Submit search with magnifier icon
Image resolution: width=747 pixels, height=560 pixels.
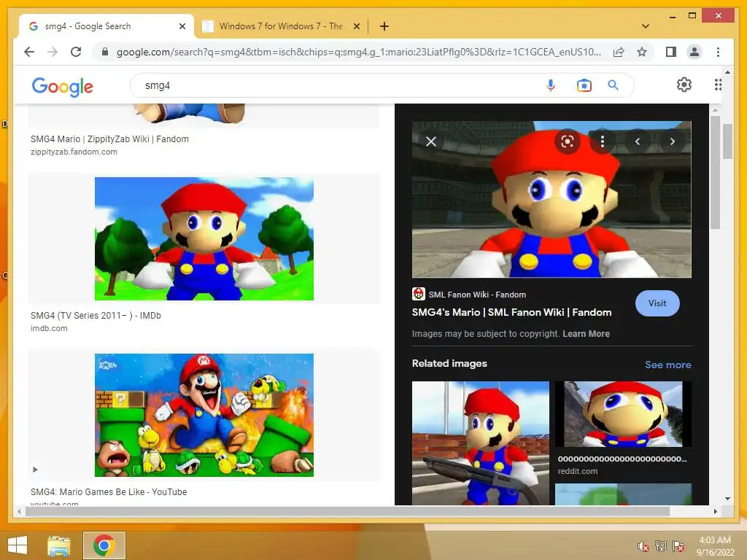click(x=613, y=85)
